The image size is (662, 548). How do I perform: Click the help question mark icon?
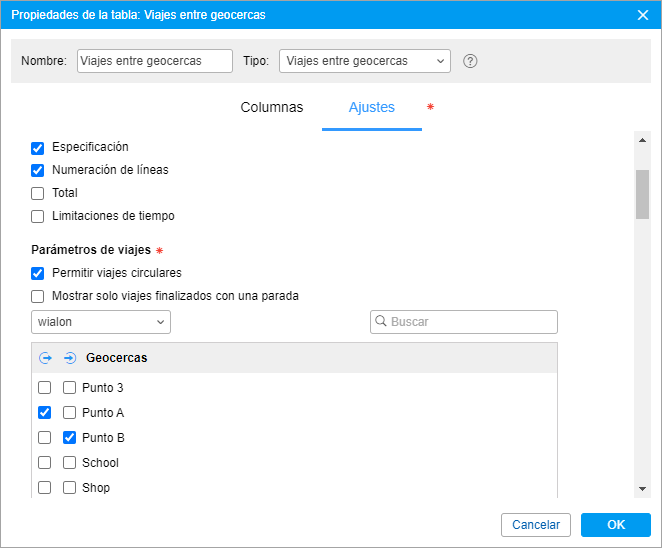[x=470, y=61]
